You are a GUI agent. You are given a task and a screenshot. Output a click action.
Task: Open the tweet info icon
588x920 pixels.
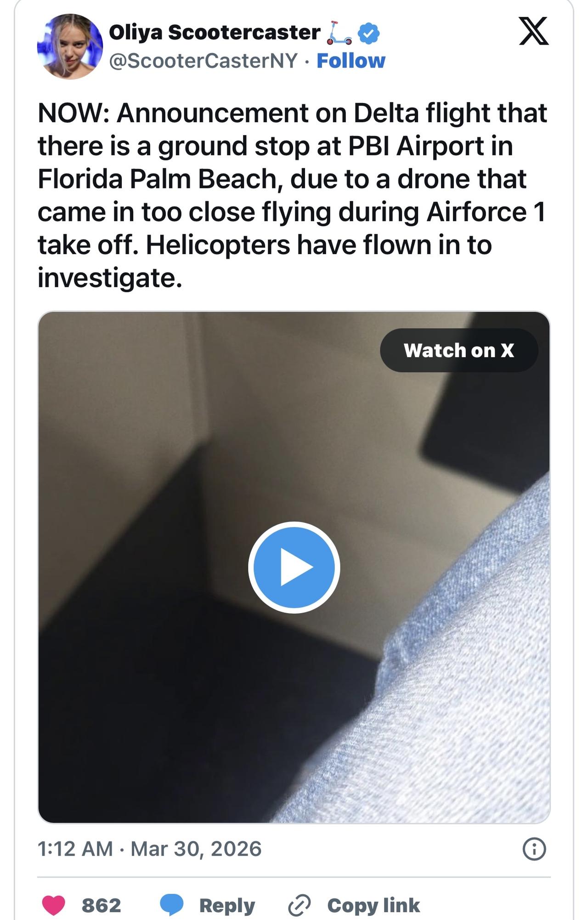534,849
